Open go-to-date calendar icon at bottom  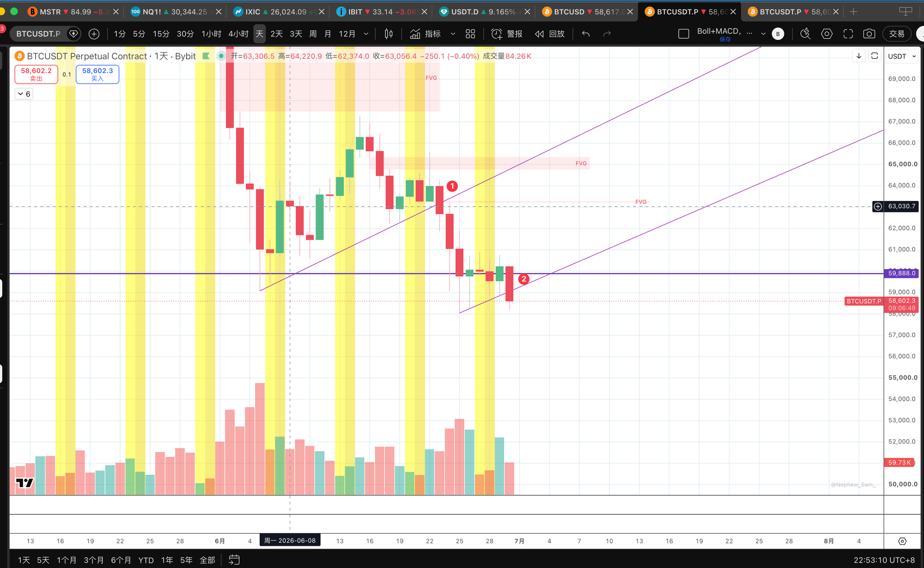tap(234, 560)
